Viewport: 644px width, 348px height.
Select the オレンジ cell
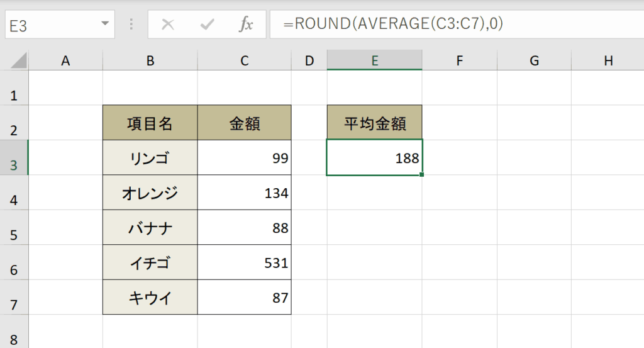150,193
